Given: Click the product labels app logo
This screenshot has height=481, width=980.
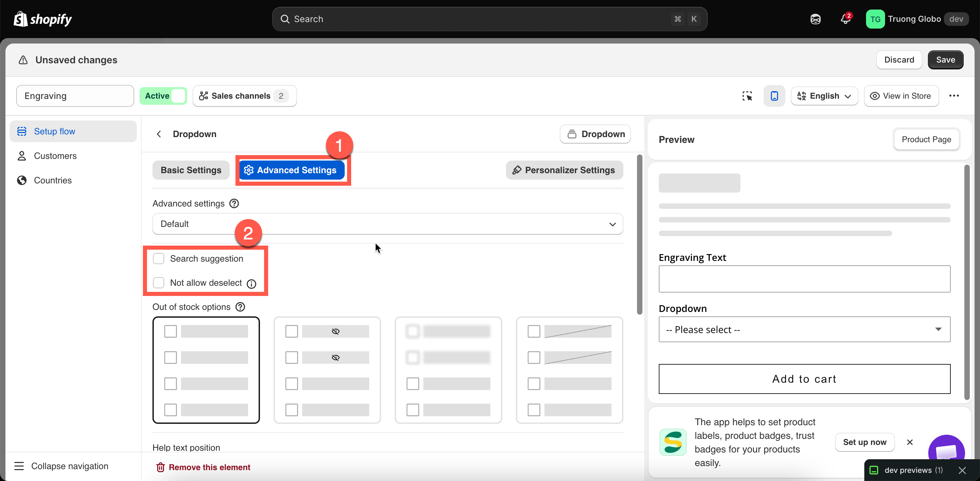Looking at the screenshot, I should tap(673, 442).
